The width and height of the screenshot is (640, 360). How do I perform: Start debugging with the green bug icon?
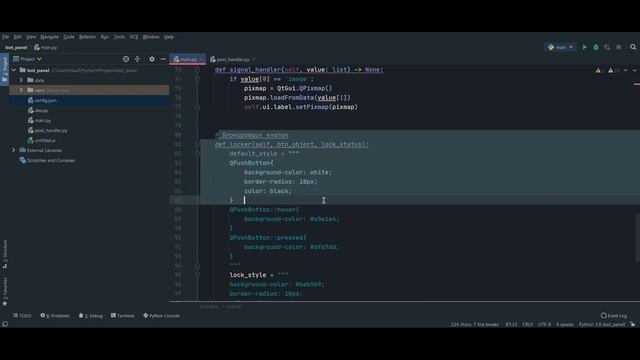coord(596,47)
